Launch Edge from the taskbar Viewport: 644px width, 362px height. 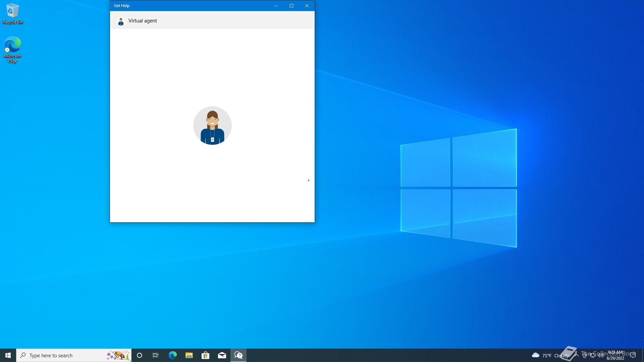click(x=172, y=355)
